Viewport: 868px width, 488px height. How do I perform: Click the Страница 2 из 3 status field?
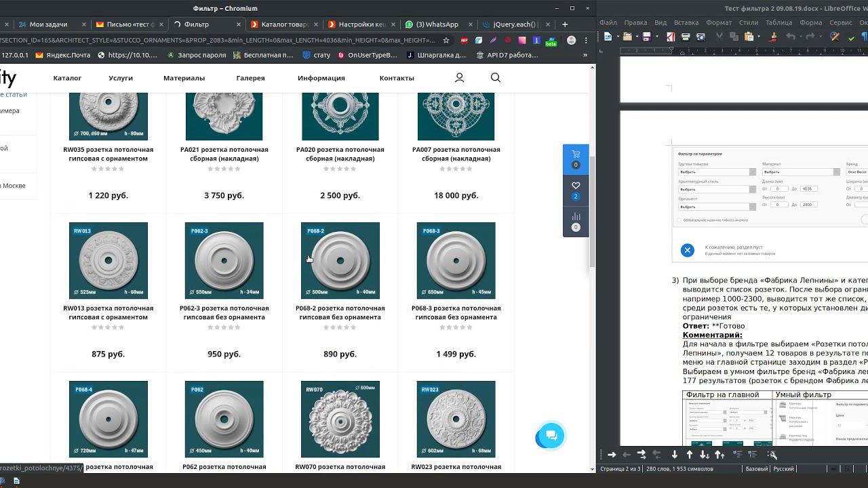620,469
